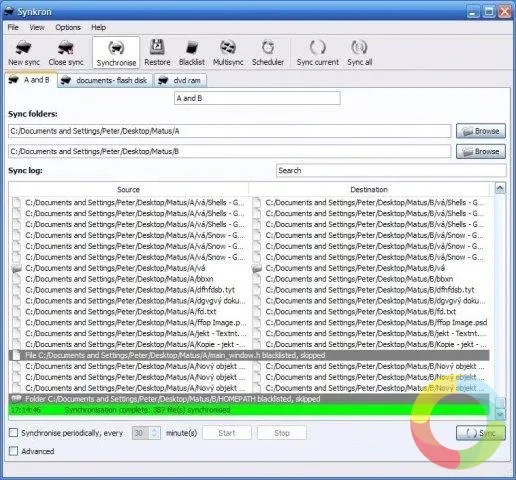Click the Sync button
The image size is (516, 480).
[x=481, y=433]
